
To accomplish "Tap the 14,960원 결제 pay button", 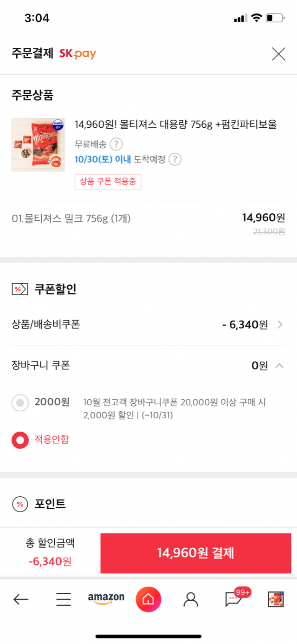I will (x=196, y=553).
